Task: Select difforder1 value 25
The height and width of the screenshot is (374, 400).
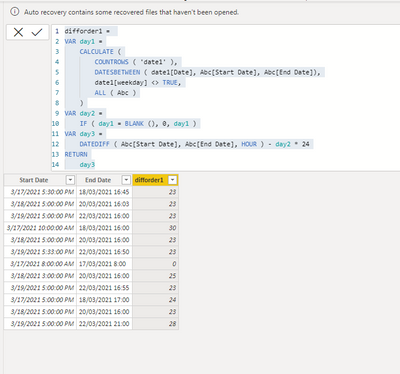Action: coord(156,276)
